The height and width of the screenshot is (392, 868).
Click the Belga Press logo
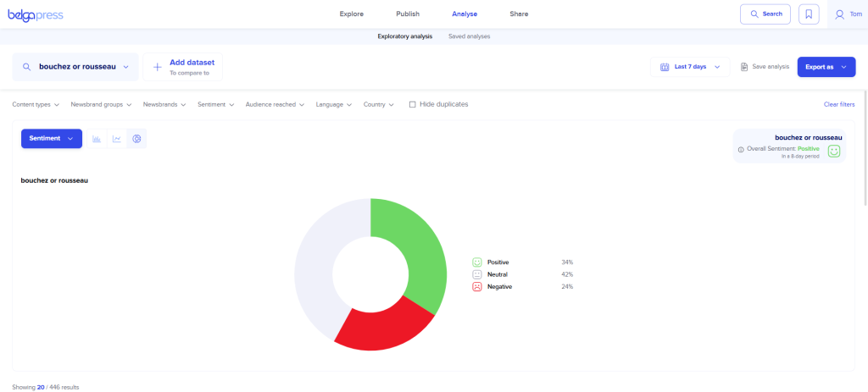[36, 14]
